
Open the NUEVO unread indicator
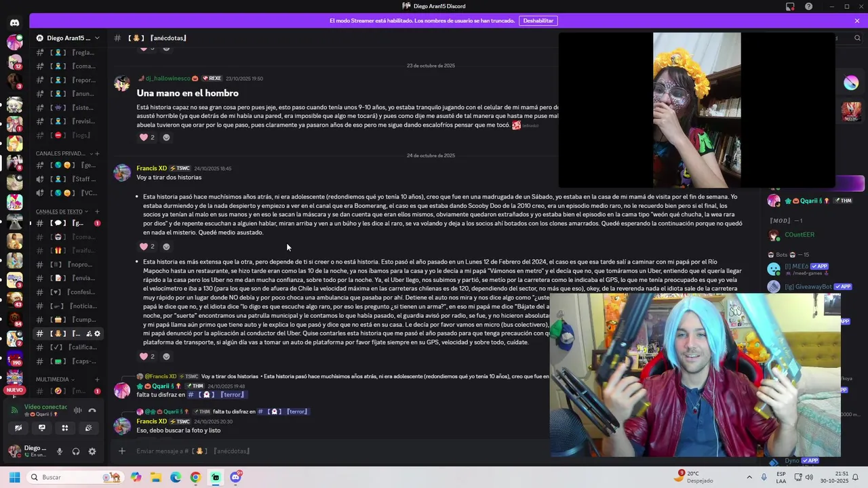14,390
